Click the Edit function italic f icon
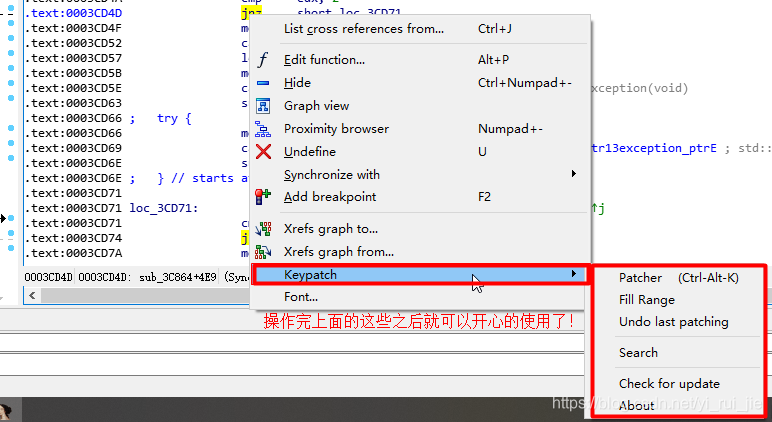This screenshot has height=422, width=772. click(x=263, y=60)
